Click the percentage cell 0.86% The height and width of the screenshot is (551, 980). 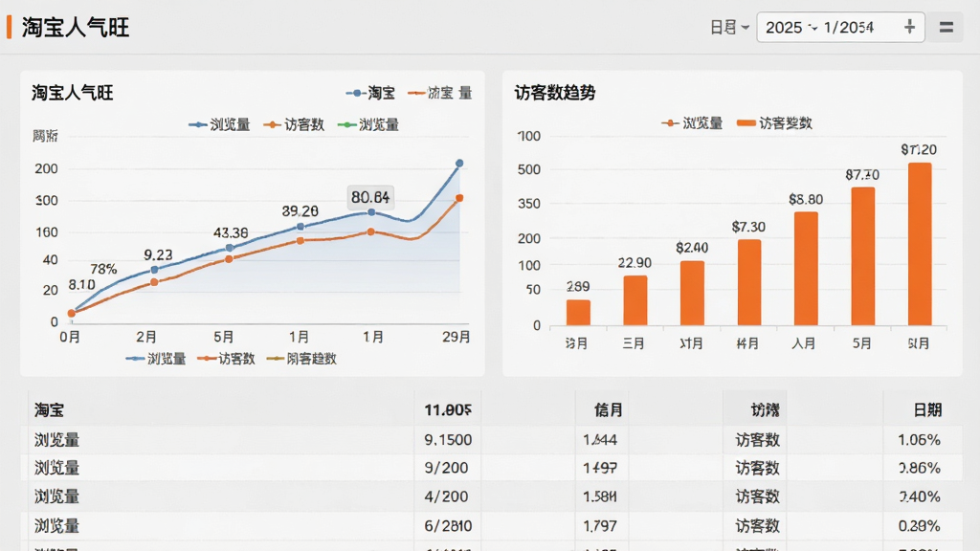[919, 468]
